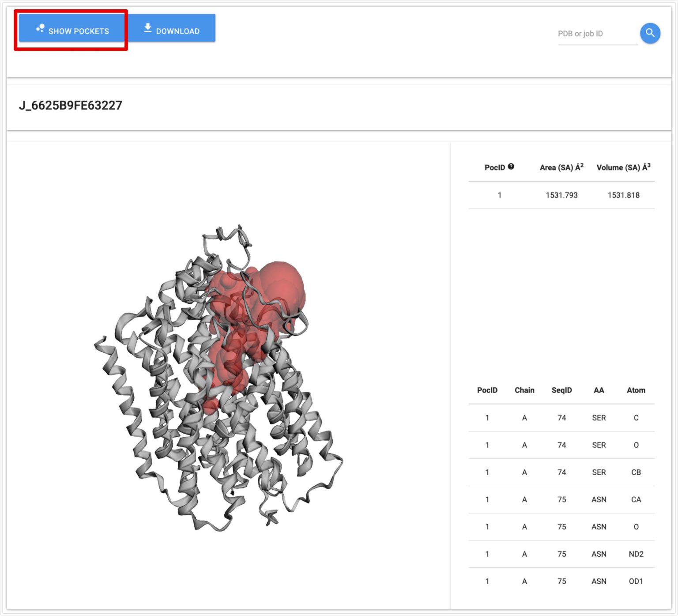Select the ASN 75 ND2 atom row
This screenshot has width=678, height=616.
561,554
